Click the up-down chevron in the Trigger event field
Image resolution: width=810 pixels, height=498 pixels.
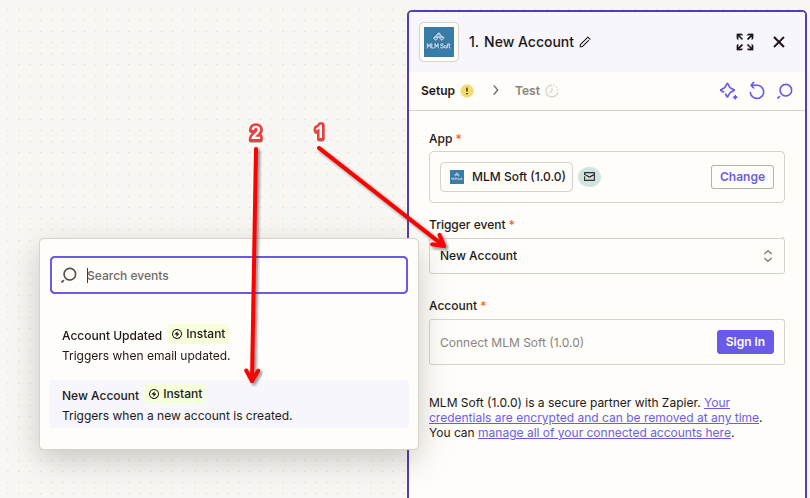pyautogui.click(x=768, y=256)
